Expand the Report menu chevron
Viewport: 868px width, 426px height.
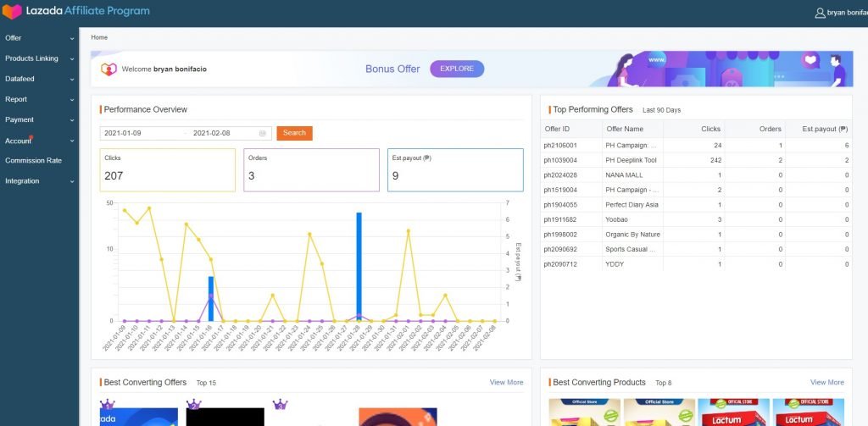point(72,100)
